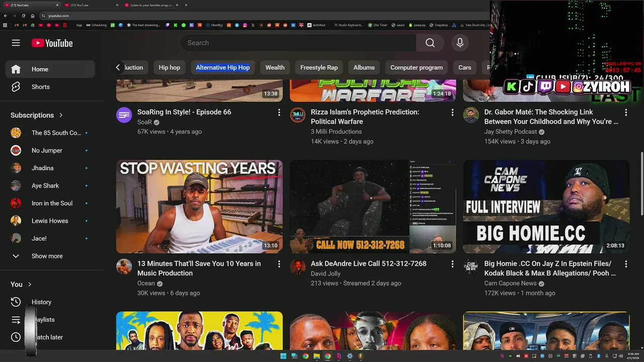Open the Watch later clock icon
Image resolution: width=644 pixels, height=362 pixels.
(16, 337)
